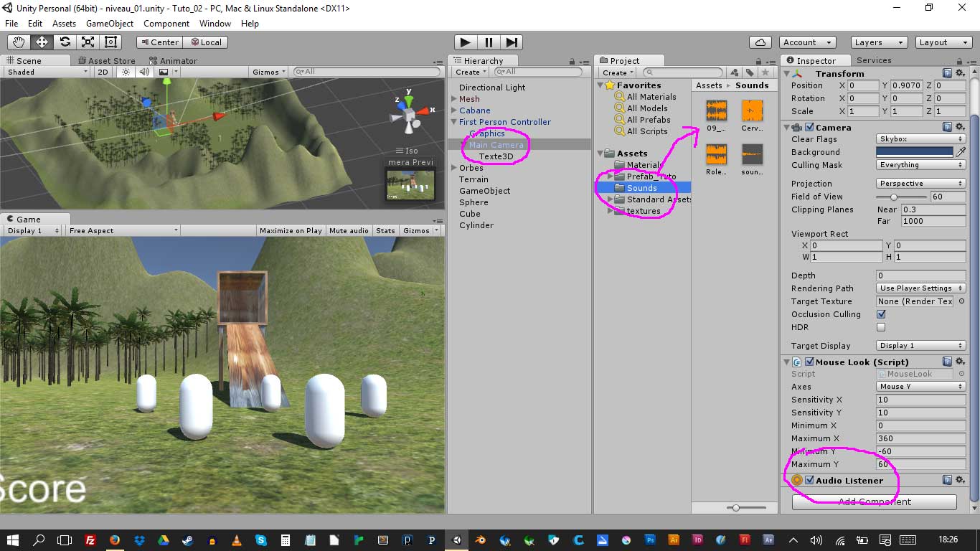Toggle the Occlusion Culling checkbox

[881, 314]
